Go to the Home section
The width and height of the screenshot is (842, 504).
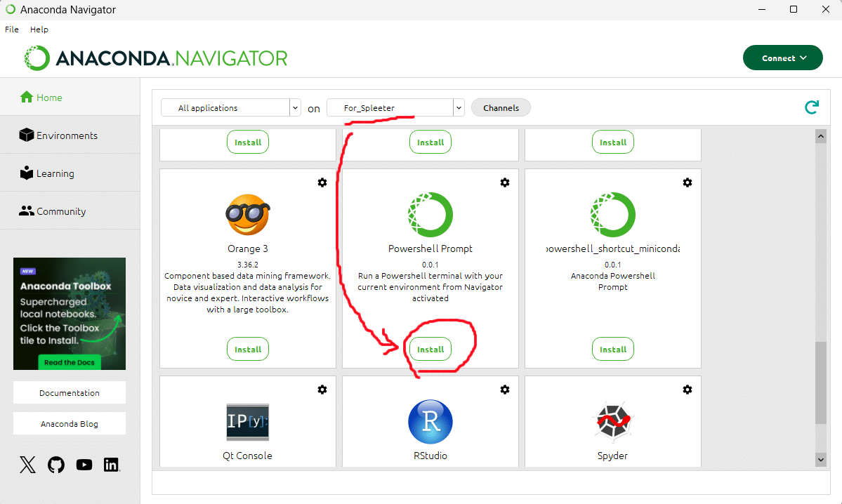[x=70, y=97]
